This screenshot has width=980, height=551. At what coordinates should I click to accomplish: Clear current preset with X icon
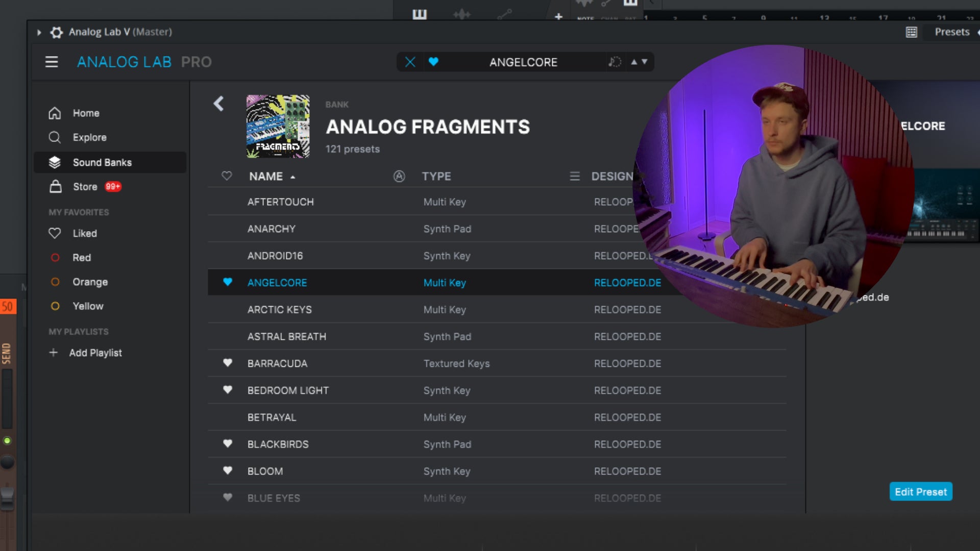[x=410, y=62]
